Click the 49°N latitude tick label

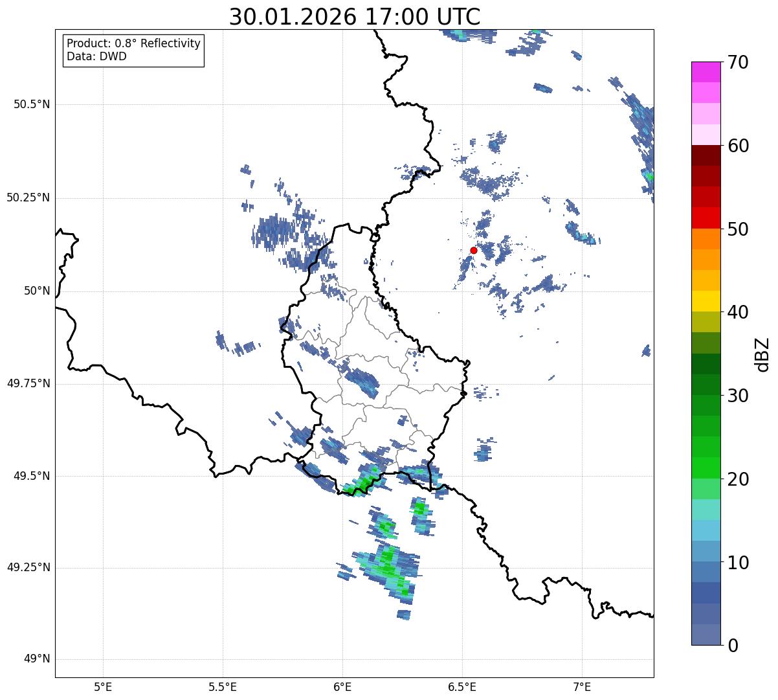click(x=37, y=659)
